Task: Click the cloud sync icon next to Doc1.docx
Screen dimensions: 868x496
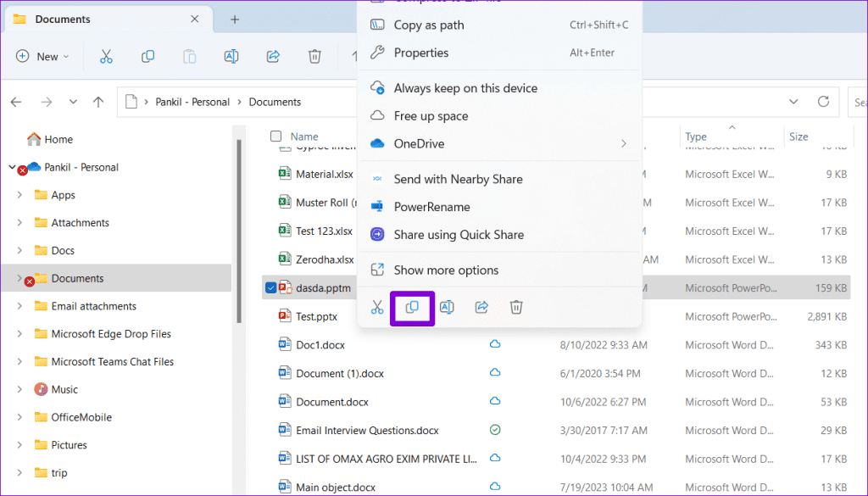Action: tap(494, 344)
